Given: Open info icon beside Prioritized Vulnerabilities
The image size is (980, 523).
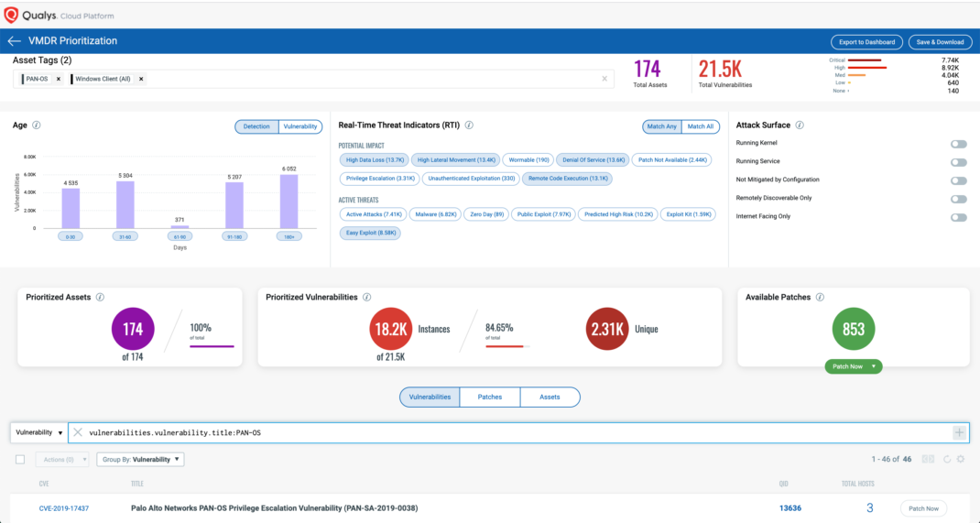Looking at the screenshot, I should [x=367, y=298].
